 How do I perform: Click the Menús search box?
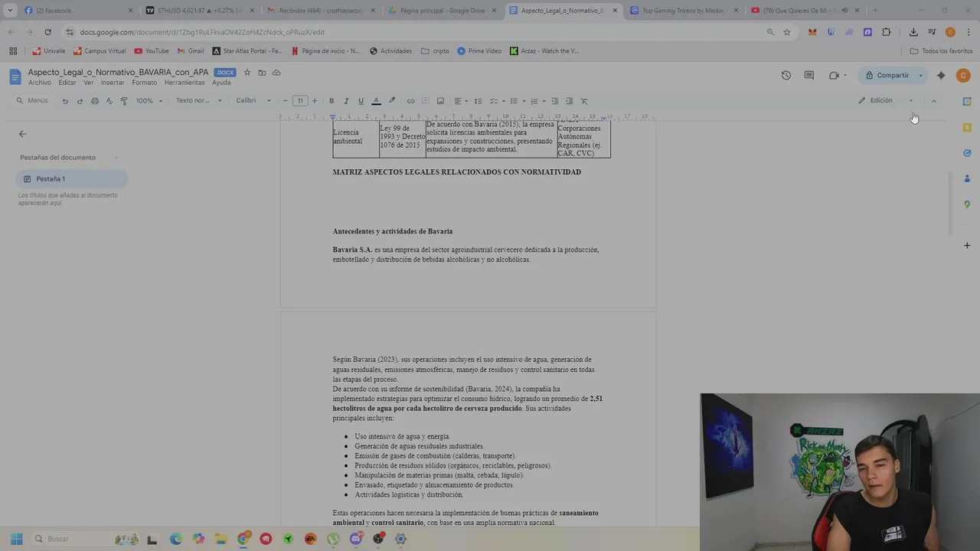pyautogui.click(x=32, y=101)
